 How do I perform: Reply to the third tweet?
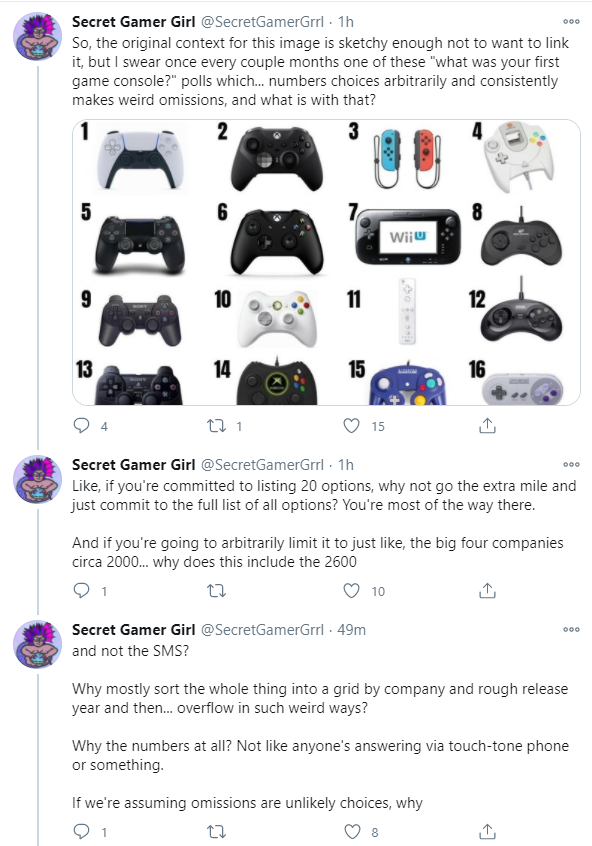(x=82, y=831)
